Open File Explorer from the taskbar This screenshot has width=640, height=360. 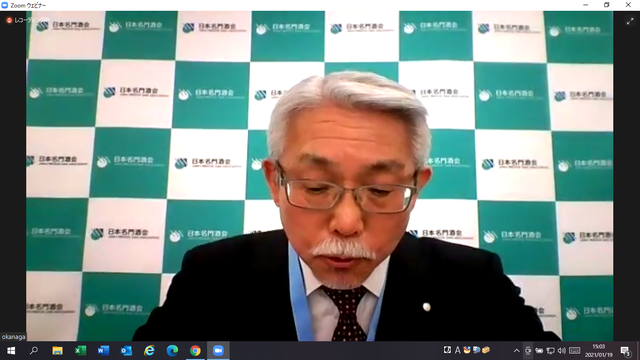(x=57, y=351)
